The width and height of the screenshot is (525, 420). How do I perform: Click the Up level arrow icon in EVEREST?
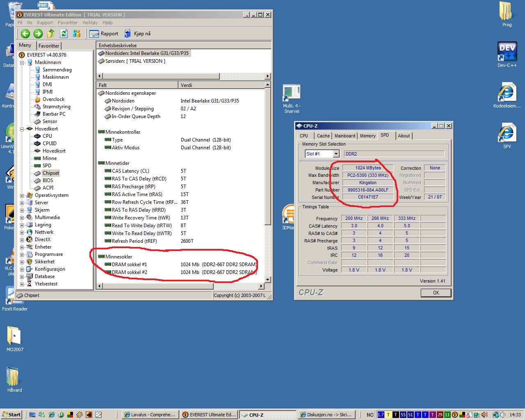point(51,34)
